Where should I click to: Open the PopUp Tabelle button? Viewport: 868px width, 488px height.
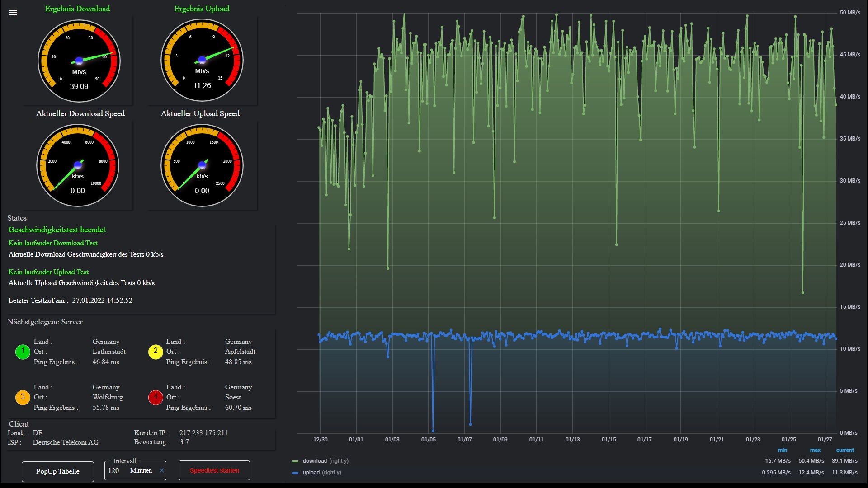[58, 471]
